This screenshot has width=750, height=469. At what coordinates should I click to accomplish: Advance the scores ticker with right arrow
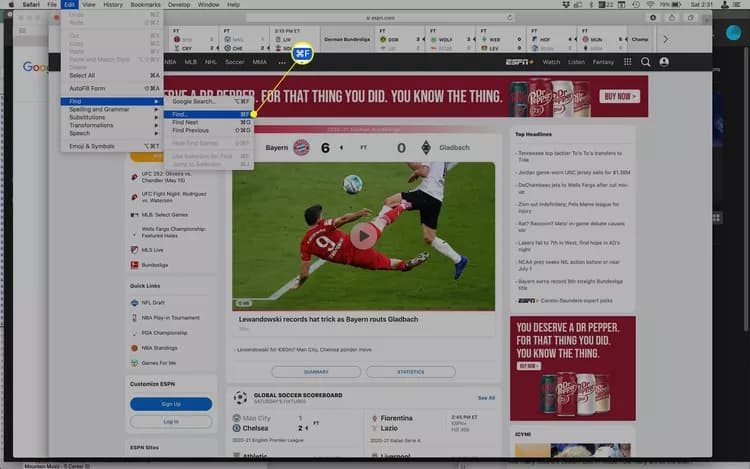(665, 39)
